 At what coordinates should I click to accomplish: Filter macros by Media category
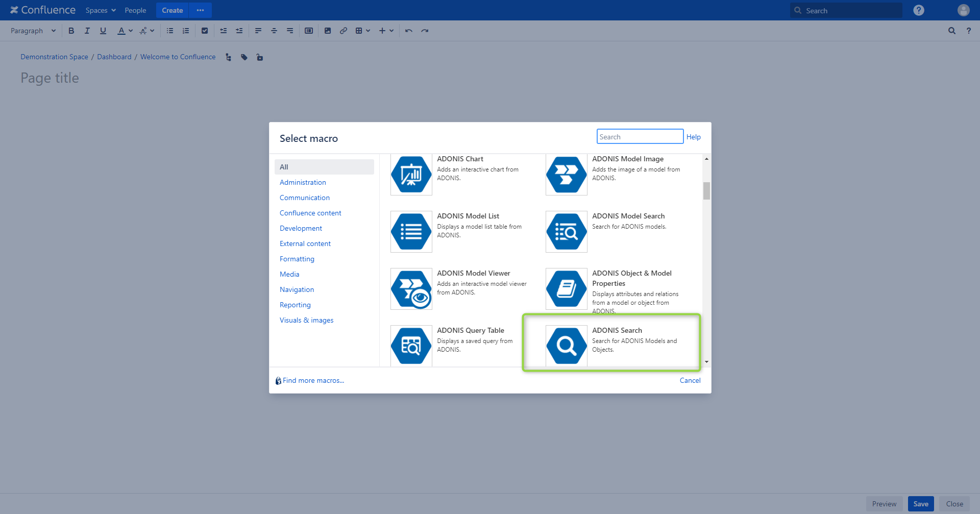tap(289, 274)
